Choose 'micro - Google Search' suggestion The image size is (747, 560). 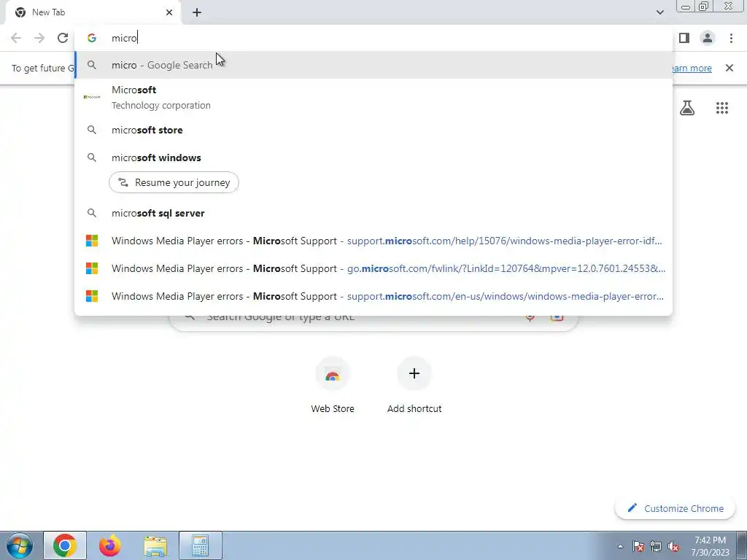[373, 65]
